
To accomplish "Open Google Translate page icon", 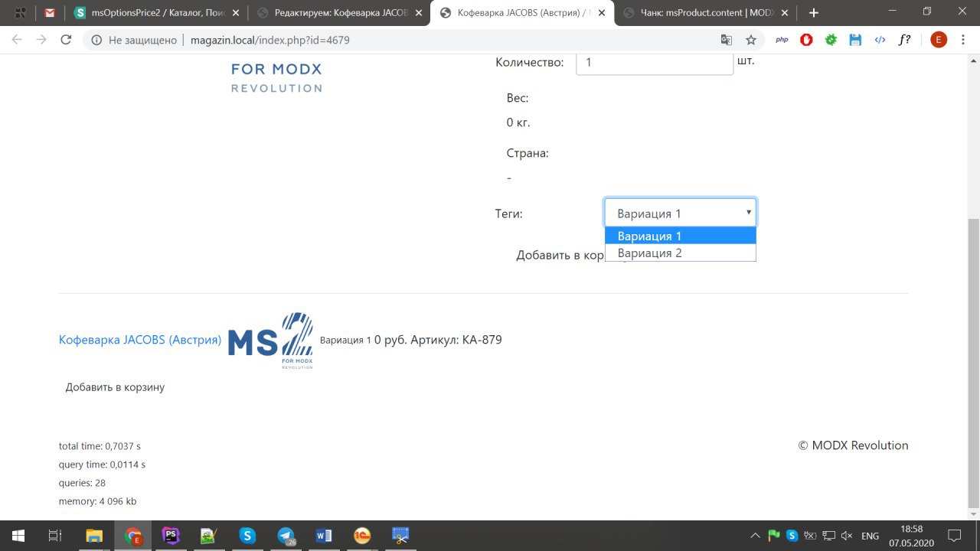I will [x=727, y=40].
